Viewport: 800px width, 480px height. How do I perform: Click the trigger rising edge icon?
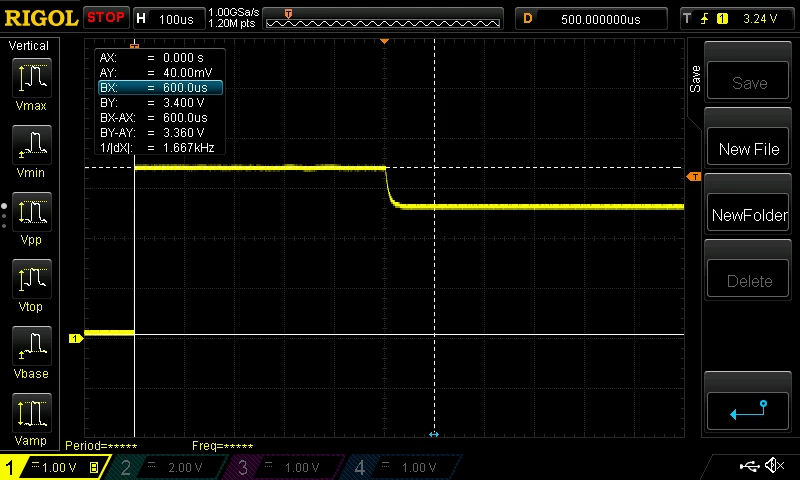pyautogui.click(x=705, y=19)
